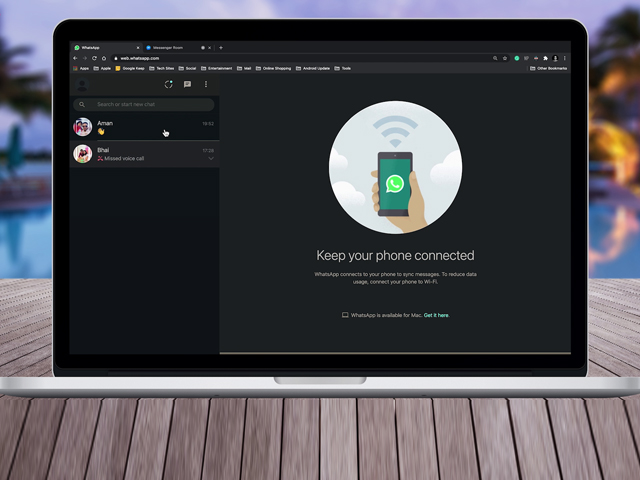The image size is (640, 480).
Task: Open the Extensions puzzle icon
Action: click(x=545, y=58)
